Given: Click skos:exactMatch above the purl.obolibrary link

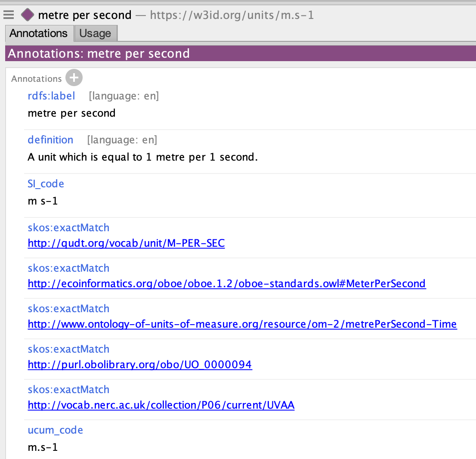Looking at the screenshot, I should pyautogui.click(x=68, y=349).
